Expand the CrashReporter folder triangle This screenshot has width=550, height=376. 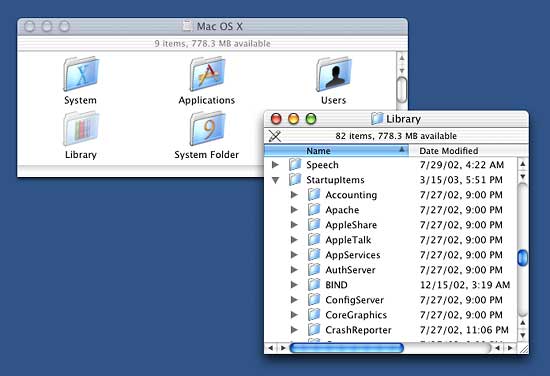295,330
